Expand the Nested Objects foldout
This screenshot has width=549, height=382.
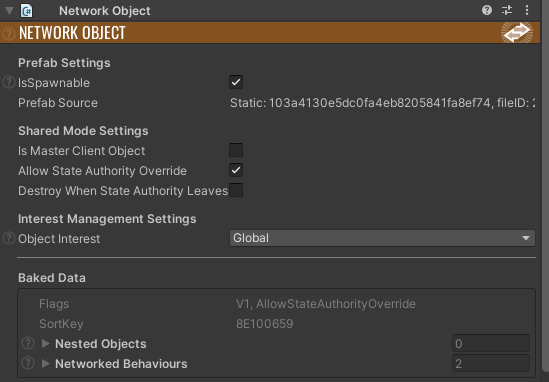coord(46,343)
